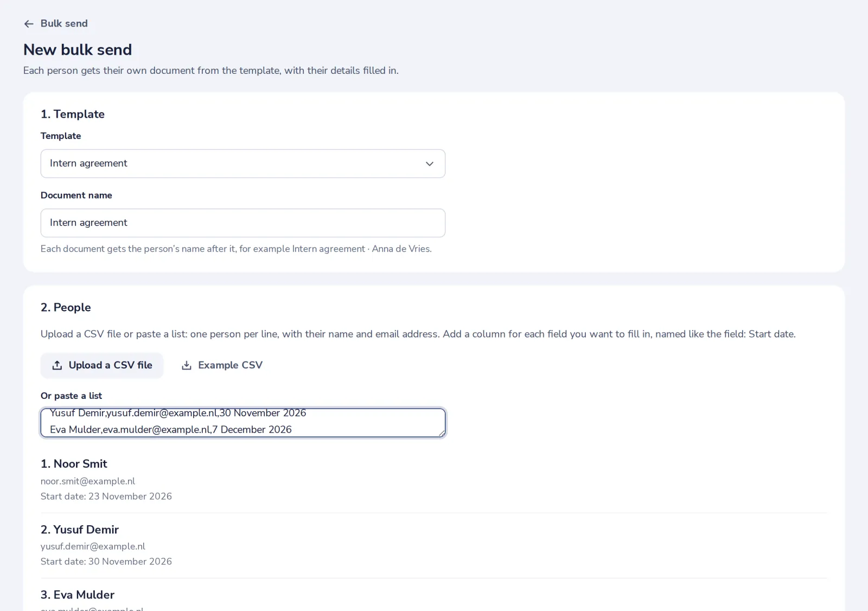This screenshot has width=868, height=611.
Task: Click Start date: 30 November 2026
Action: pos(106,562)
